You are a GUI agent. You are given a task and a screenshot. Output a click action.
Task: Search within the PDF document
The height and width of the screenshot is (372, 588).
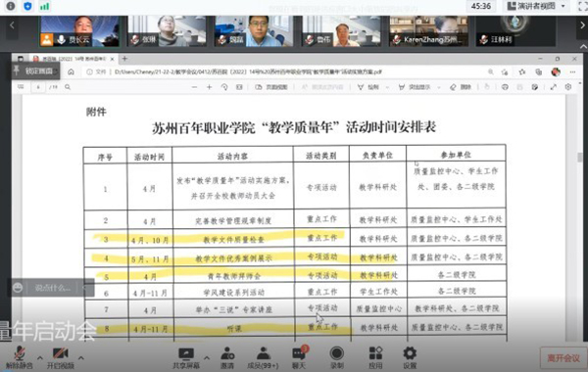click(68, 87)
